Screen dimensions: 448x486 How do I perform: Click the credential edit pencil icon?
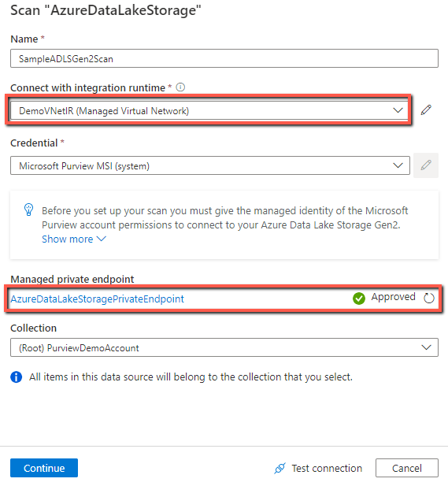426,165
